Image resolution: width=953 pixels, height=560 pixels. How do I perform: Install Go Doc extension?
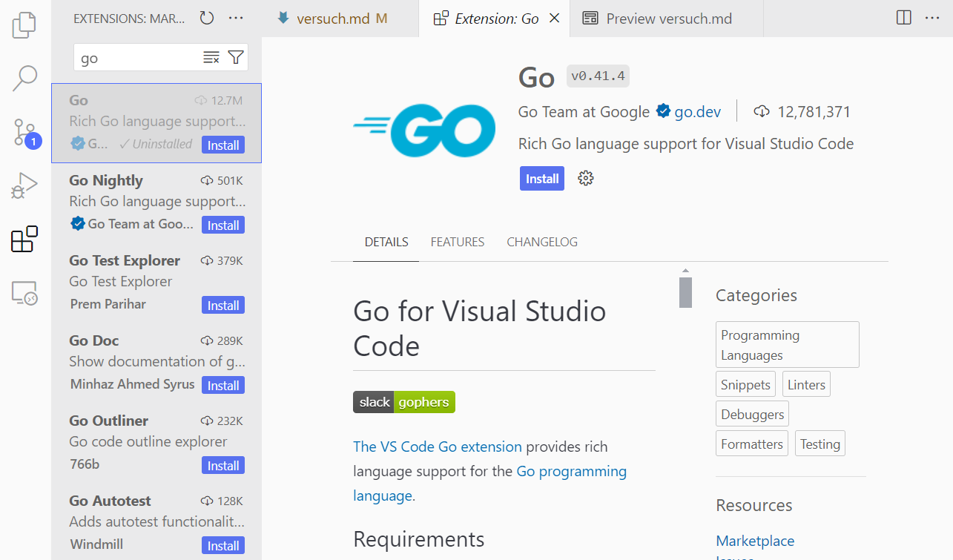(x=223, y=386)
